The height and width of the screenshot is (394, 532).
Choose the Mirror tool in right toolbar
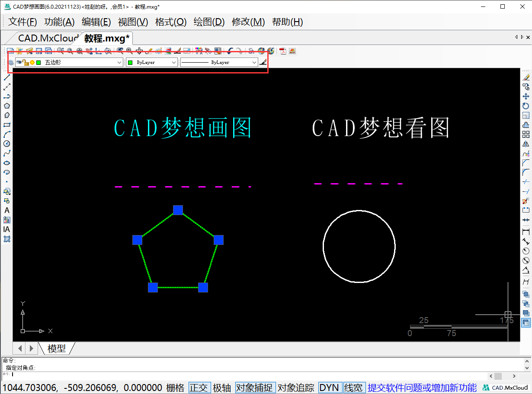click(x=526, y=144)
